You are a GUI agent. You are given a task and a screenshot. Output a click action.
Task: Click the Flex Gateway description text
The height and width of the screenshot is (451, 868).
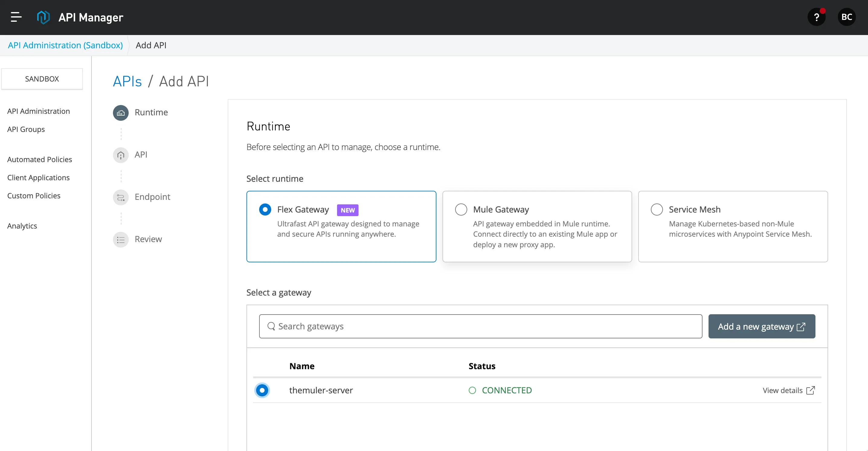click(348, 229)
